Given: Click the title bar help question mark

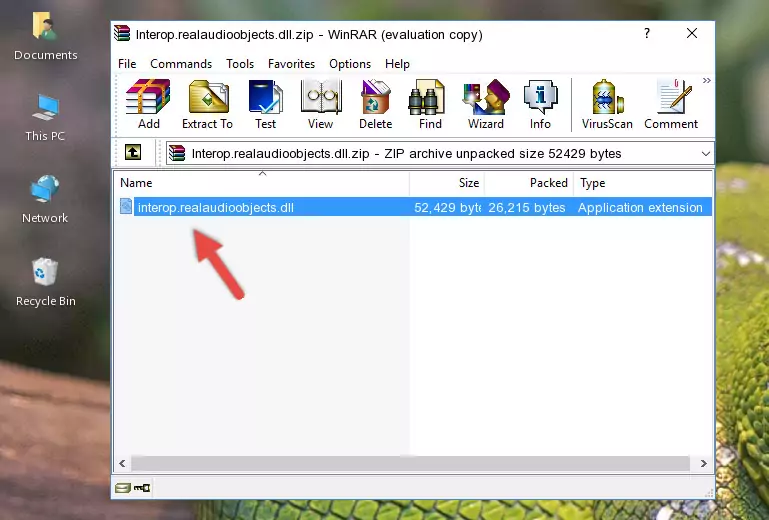Looking at the screenshot, I should pos(647,33).
